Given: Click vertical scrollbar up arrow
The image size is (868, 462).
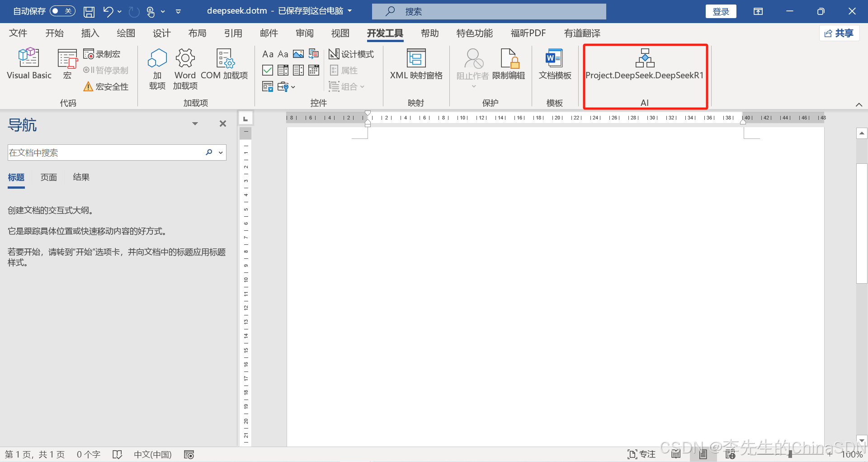Looking at the screenshot, I should [862, 133].
